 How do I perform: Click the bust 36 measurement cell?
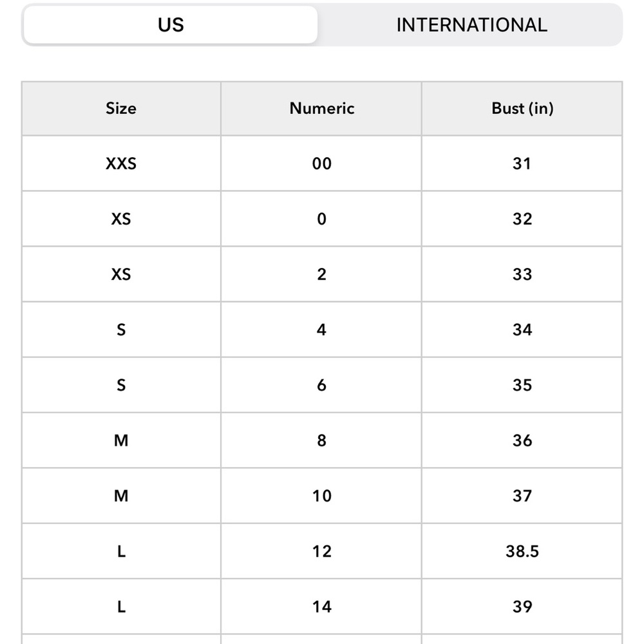(522, 440)
